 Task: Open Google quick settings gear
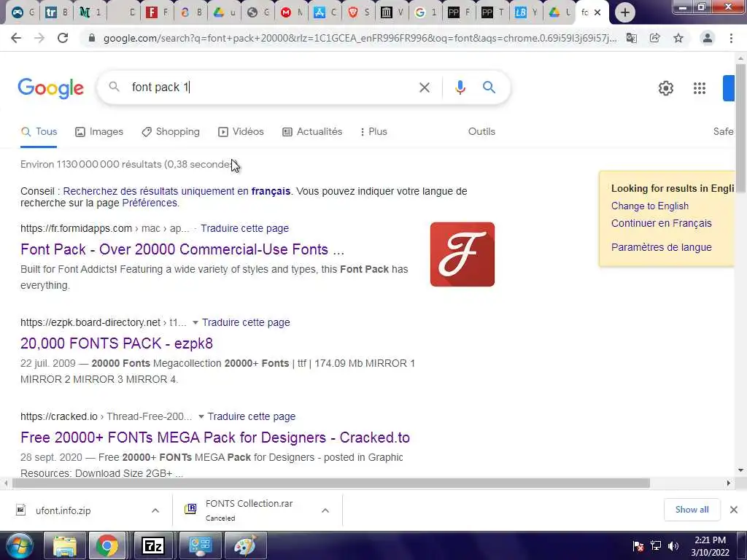coord(666,88)
